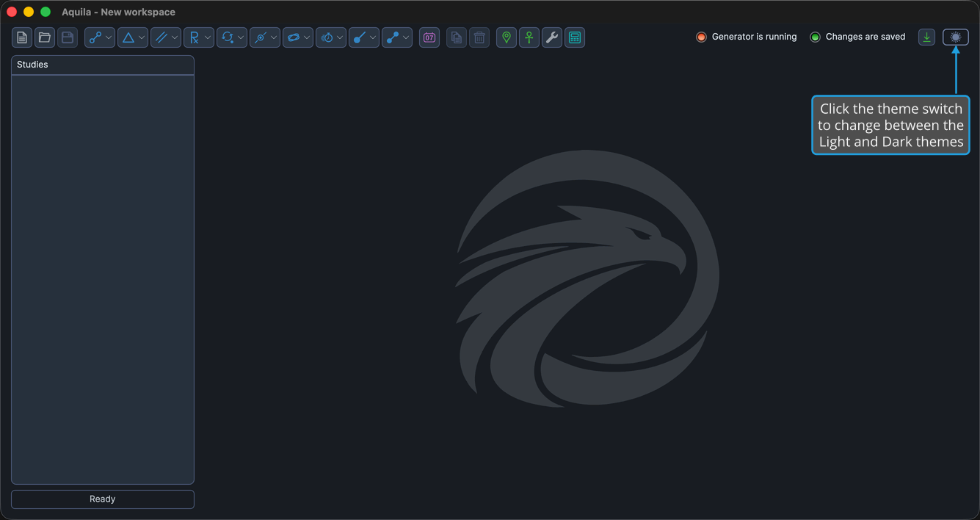Click the trash delete icon
This screenshot has height=520, width=980.
(x=479, y=37)
